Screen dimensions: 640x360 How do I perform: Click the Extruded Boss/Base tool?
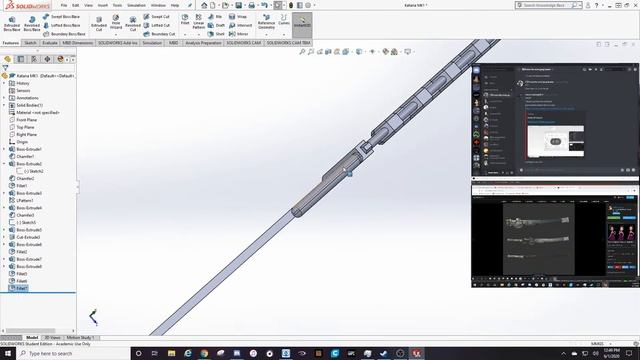[12, 24]
